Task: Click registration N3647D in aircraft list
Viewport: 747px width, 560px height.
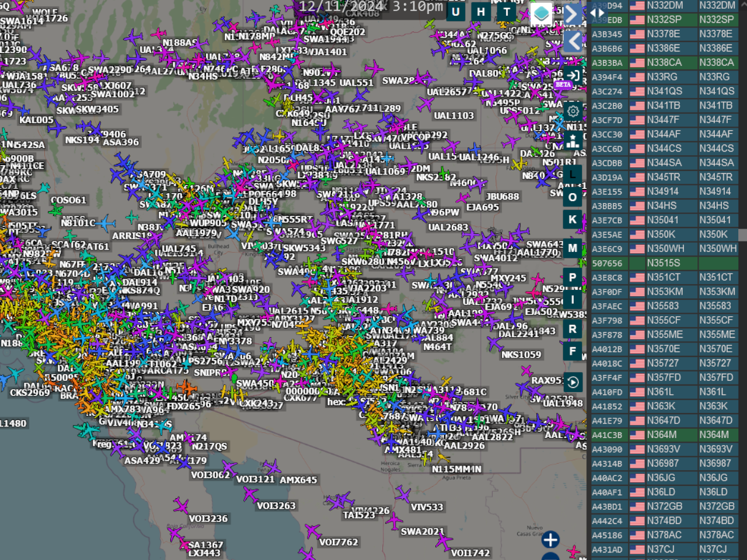Action: (664, 421)
